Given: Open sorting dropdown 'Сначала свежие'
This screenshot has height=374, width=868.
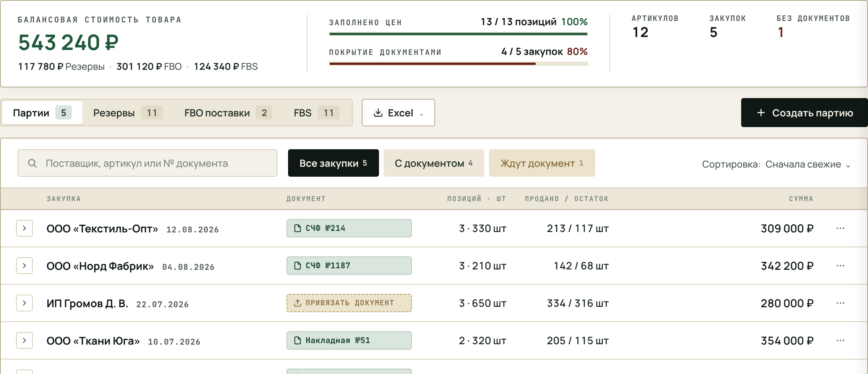Looking at the screenshot, I should tap(808, 164).
